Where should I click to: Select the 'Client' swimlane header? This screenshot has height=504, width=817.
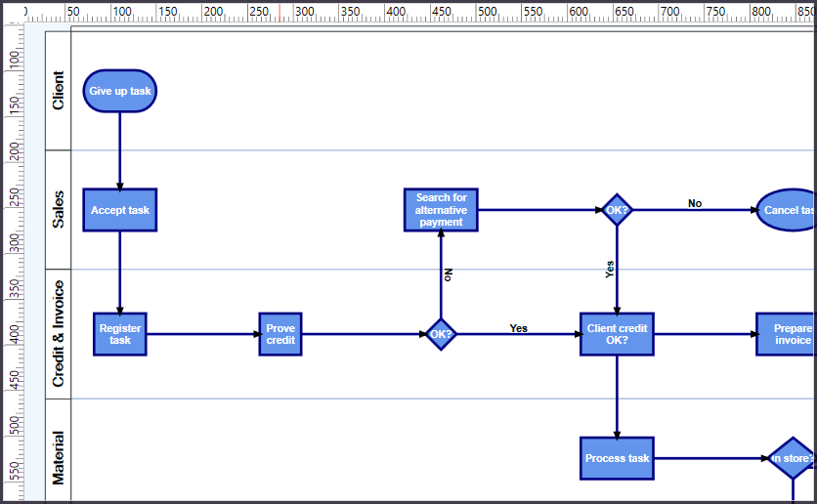58,91
